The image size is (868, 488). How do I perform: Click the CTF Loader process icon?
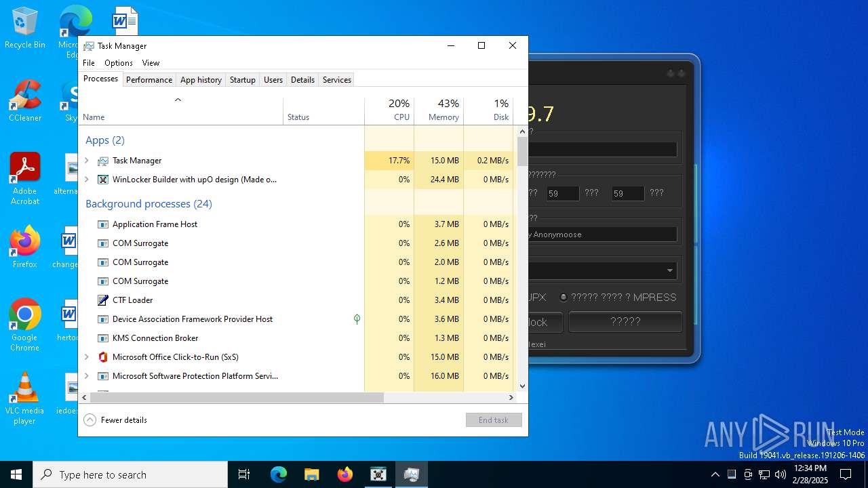103,300
